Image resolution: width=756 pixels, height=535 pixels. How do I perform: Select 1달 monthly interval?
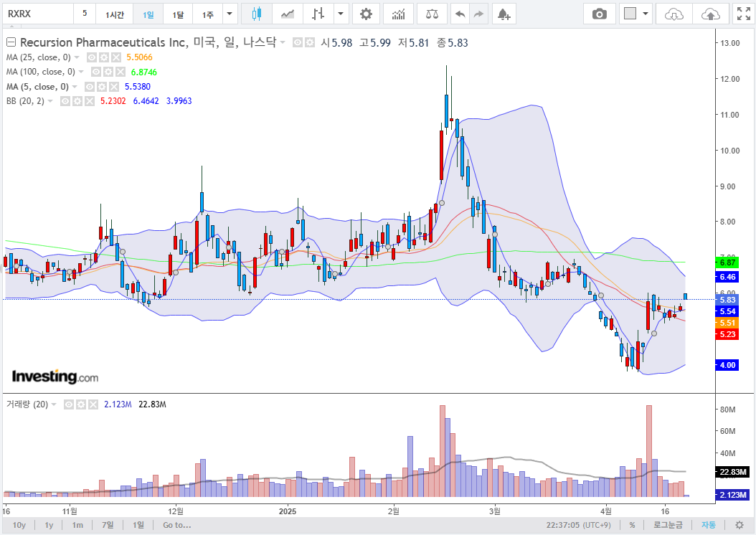coord(178,14)
